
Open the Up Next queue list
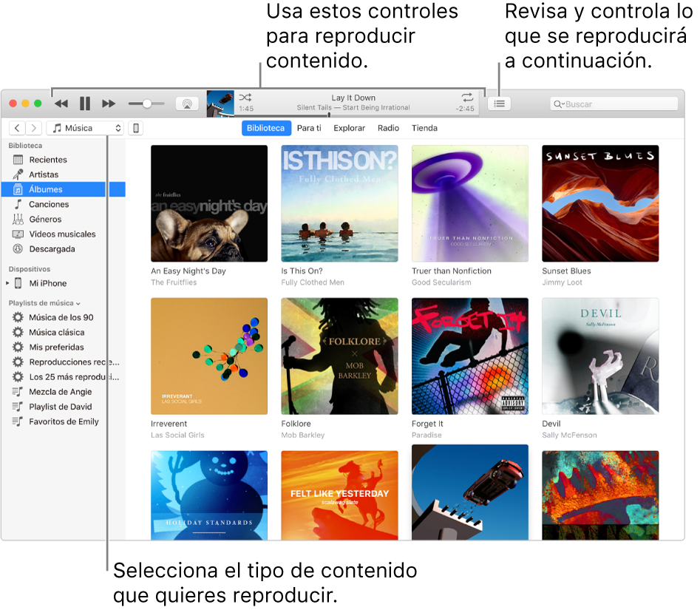(499, 104)
